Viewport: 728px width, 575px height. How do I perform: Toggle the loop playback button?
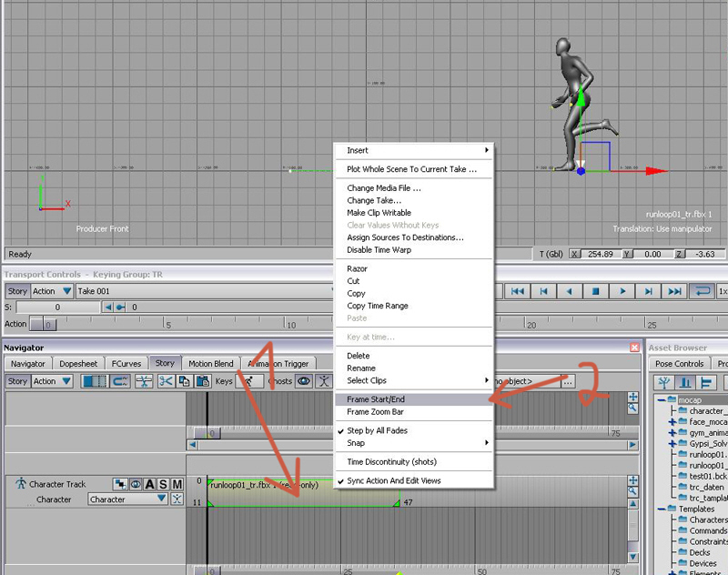click(x=702, y=291)
